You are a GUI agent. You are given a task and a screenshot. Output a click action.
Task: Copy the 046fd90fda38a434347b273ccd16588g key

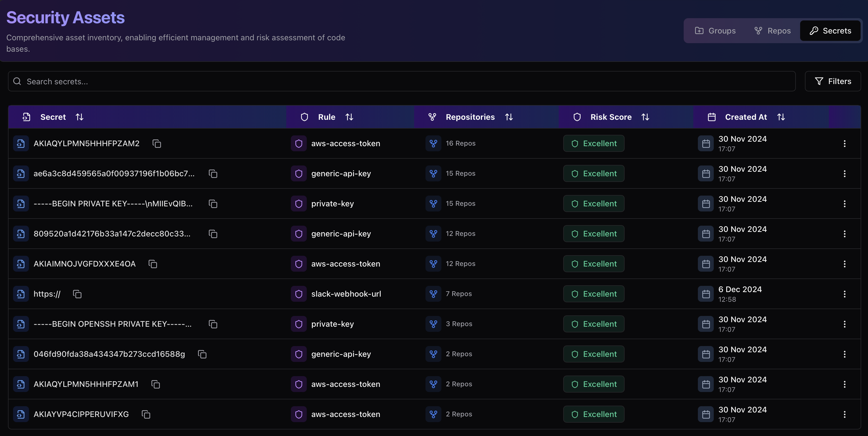point(202,354)
